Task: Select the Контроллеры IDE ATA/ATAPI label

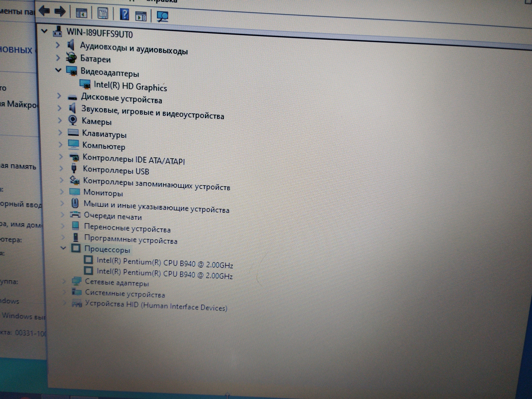Action: coord(134,159)
